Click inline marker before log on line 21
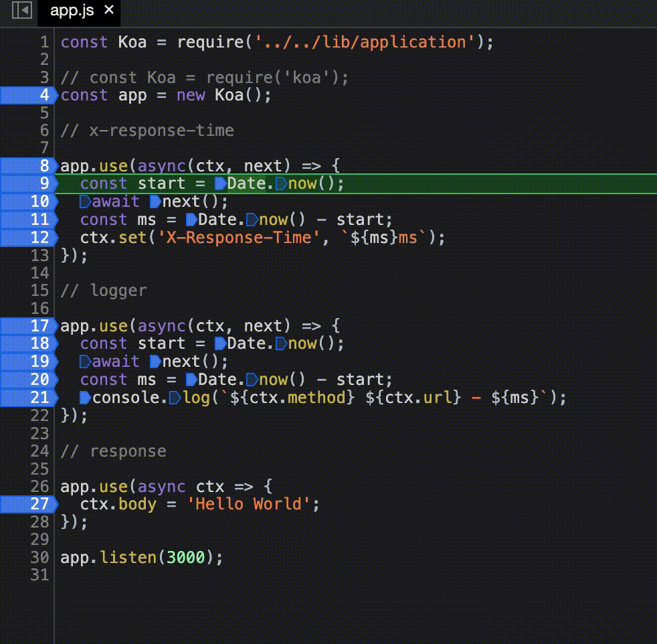Screen dimensions: 657x644 click(x=175, y=398)
